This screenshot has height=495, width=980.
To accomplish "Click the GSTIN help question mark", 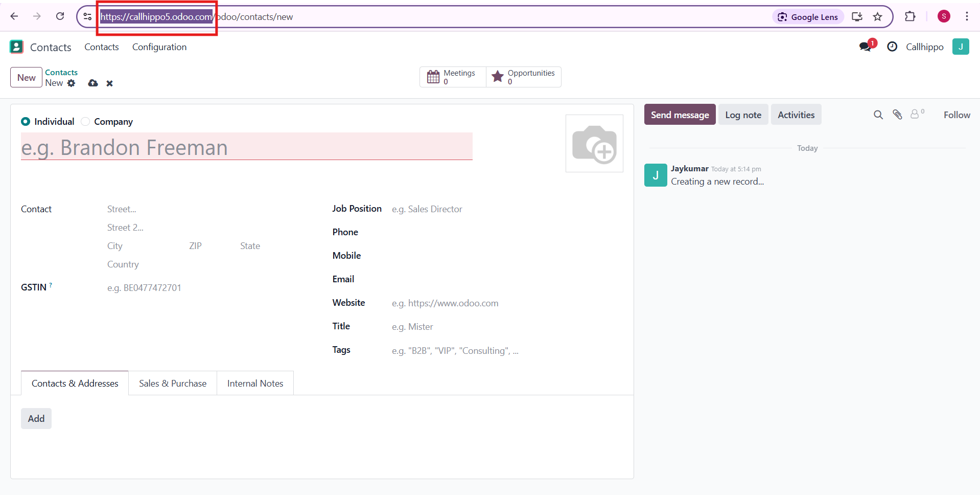I will pos(51,285).
